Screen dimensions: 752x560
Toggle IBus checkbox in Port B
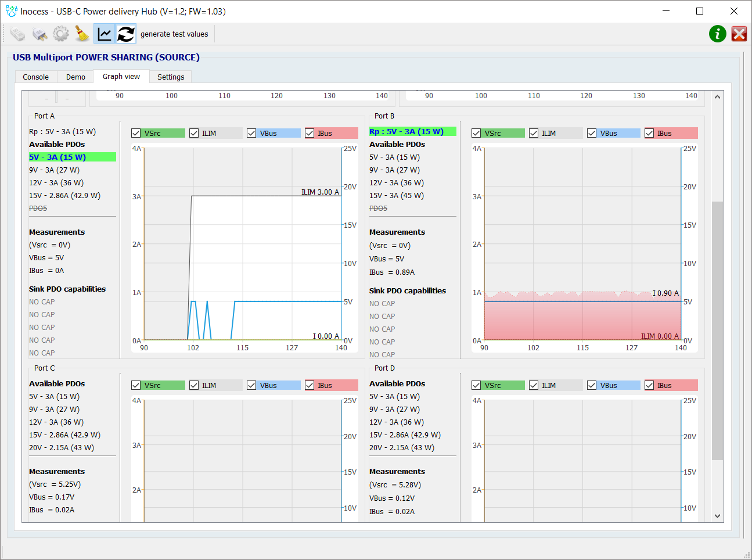click(x=649, y=134)
